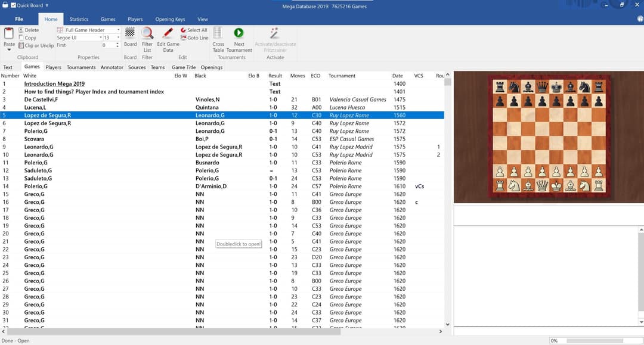Click the Edit Game Data pencil icon
Viewport: 644px width, 345px height.
(168, 33)
